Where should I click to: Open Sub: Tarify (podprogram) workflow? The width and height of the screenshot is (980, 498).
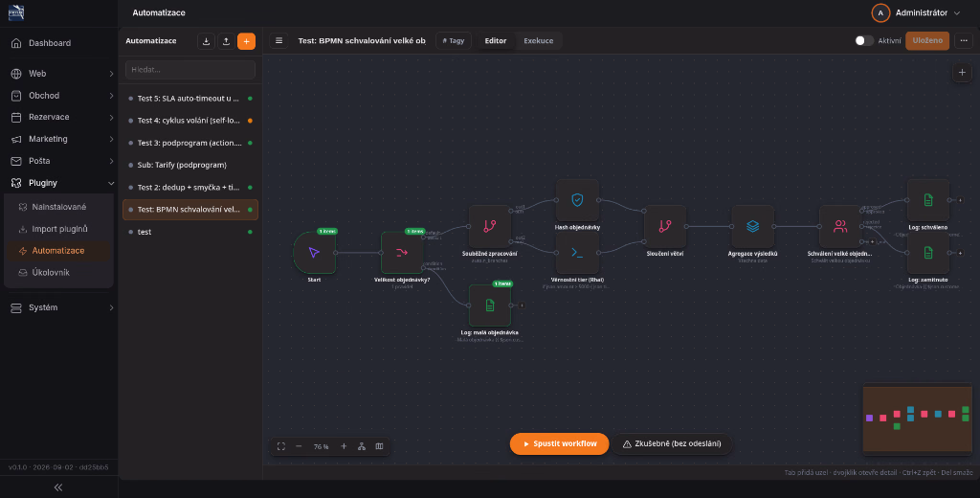[x=190, y=165]
